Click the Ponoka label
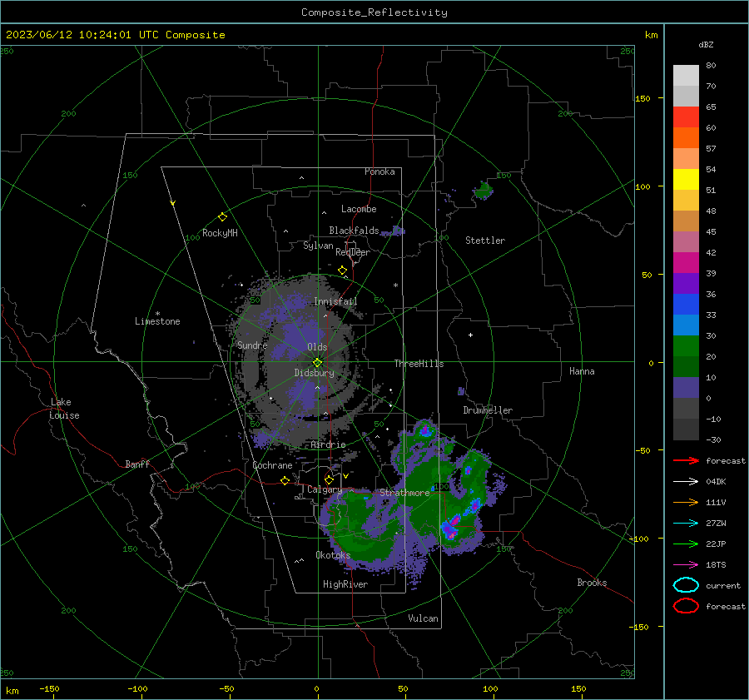The height and width of the screenshot is (700, 749). (379, 171)
